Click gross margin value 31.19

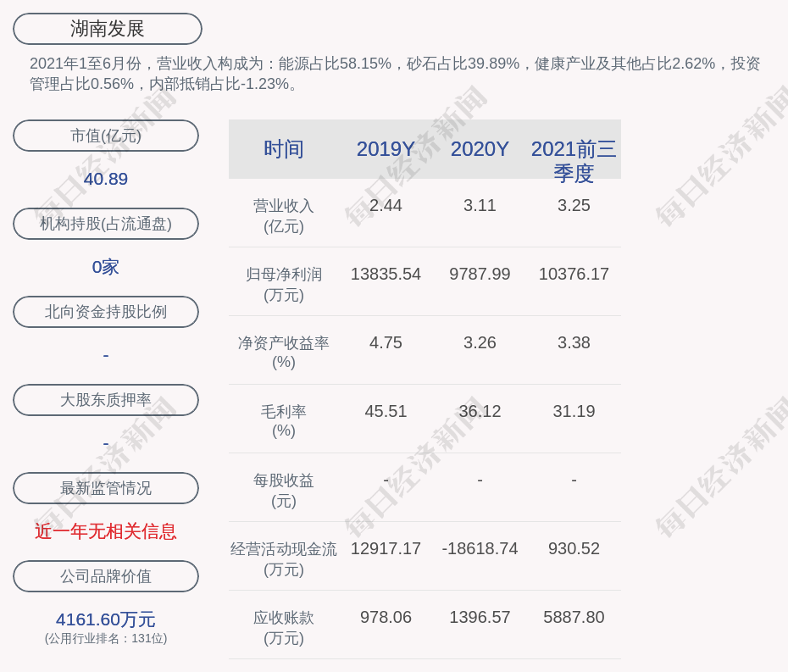coord(574,411)
